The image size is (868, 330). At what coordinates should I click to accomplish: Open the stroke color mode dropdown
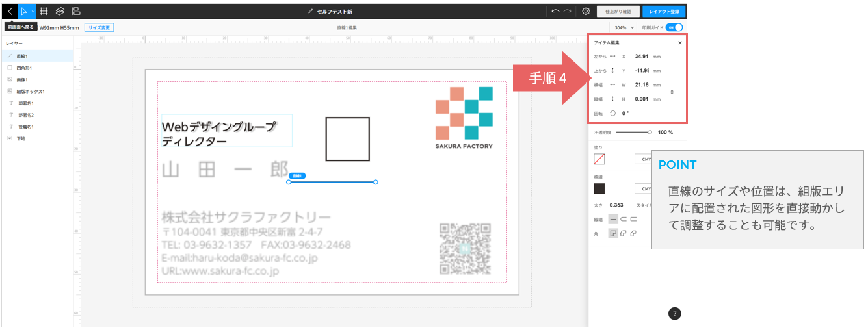pos(644,189)
